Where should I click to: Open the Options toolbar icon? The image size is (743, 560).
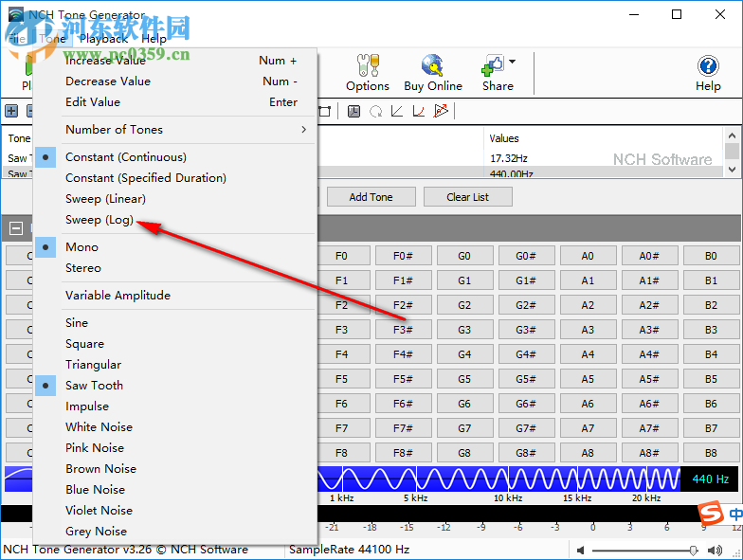pos(367,72)
